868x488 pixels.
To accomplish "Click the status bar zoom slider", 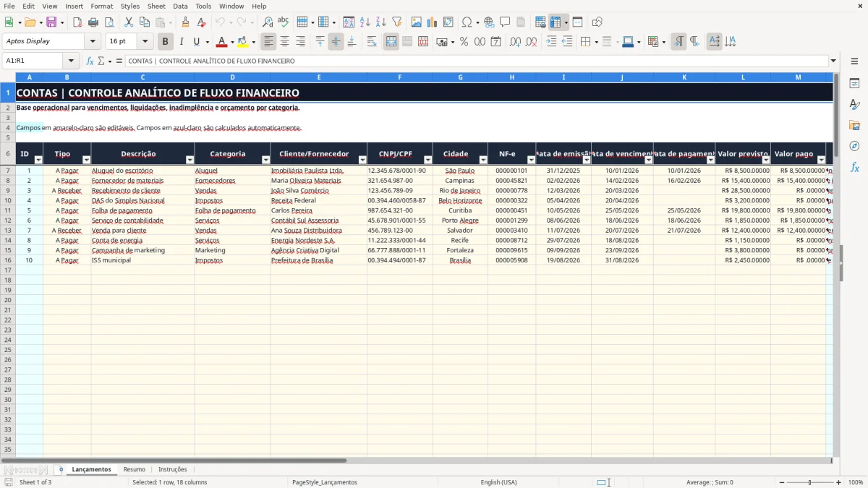I will [x=810, y=482].
